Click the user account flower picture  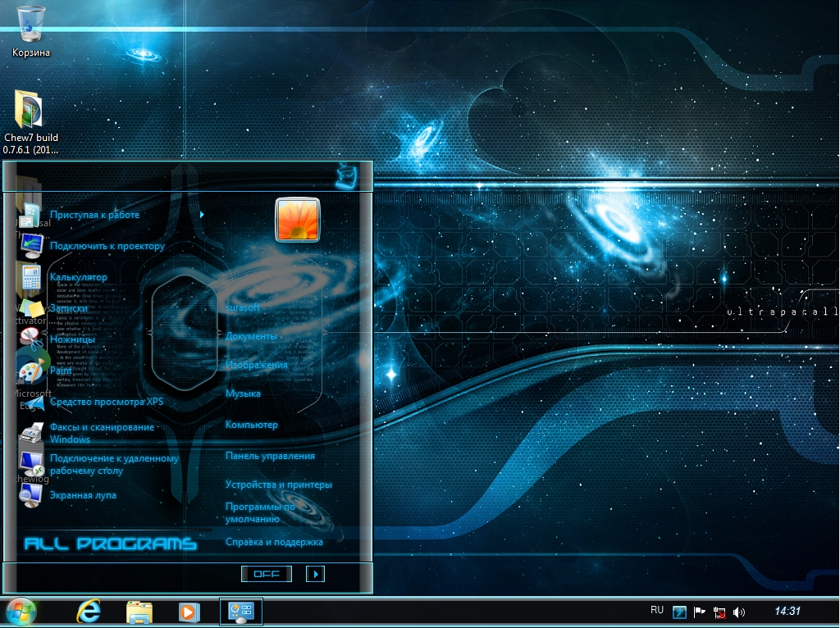(298, 220)
